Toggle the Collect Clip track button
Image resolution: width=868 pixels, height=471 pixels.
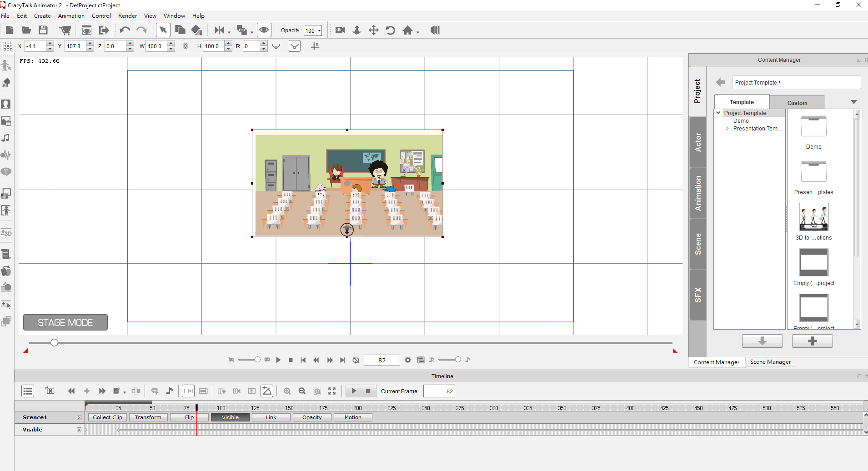107,417
